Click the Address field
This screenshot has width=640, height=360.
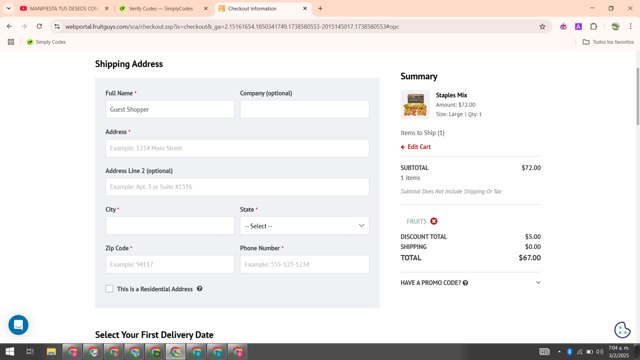point(237,148)
